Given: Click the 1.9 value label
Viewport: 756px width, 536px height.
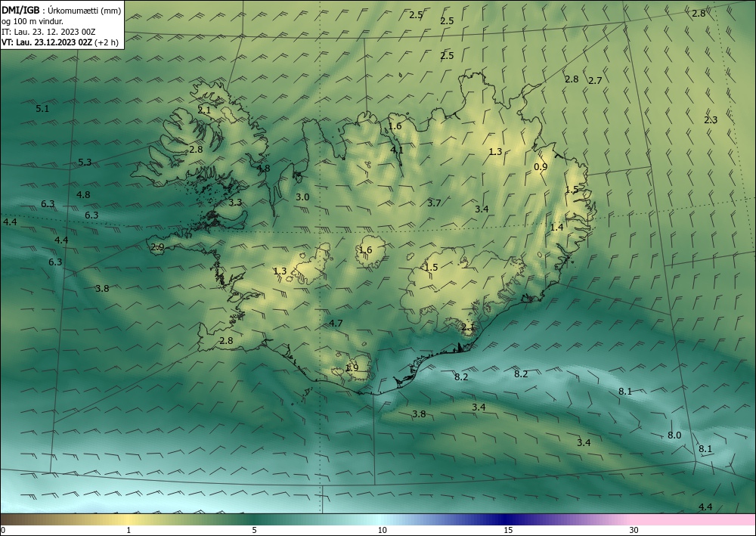Looking at the screenshot, I should [x=352, y=367].
